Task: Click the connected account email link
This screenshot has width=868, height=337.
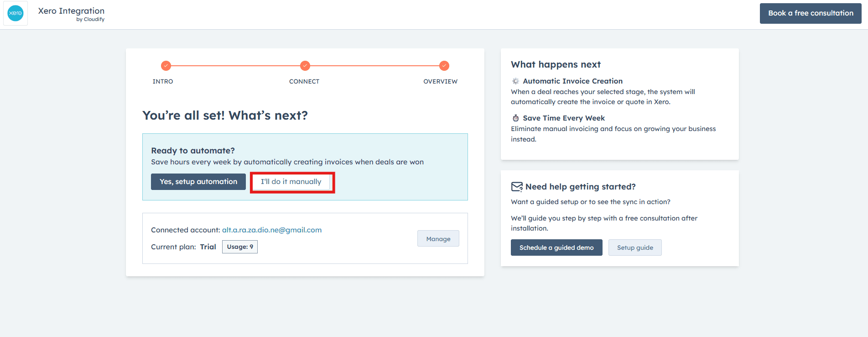Action: point(272,230)
